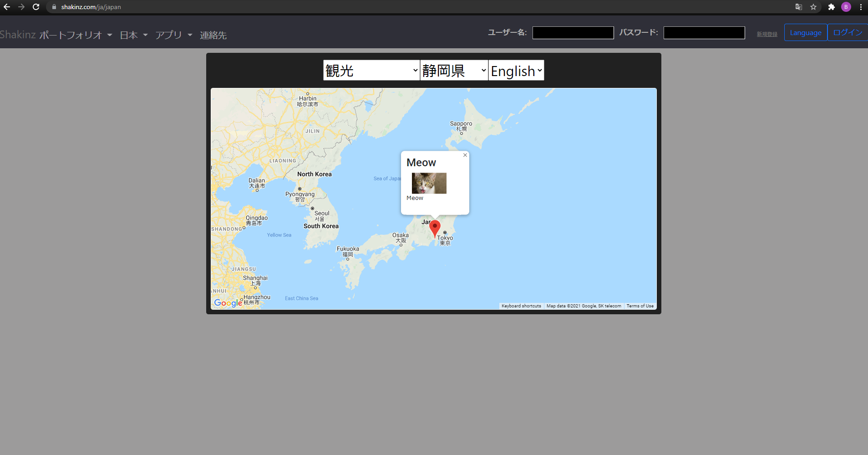Open the browser extensions puzzle icon
The image size is (868, 455).
(x=831, y=7)
